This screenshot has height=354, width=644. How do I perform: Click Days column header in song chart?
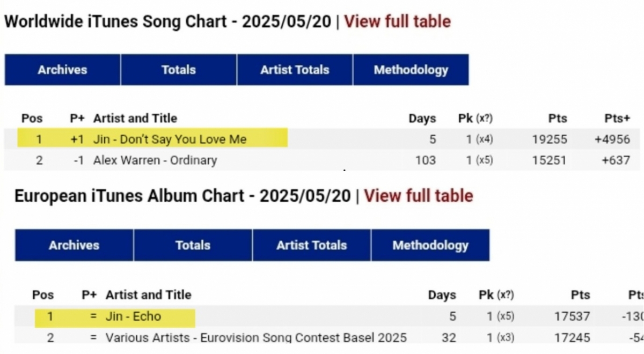pyautogui.click(x=422, y=119)
